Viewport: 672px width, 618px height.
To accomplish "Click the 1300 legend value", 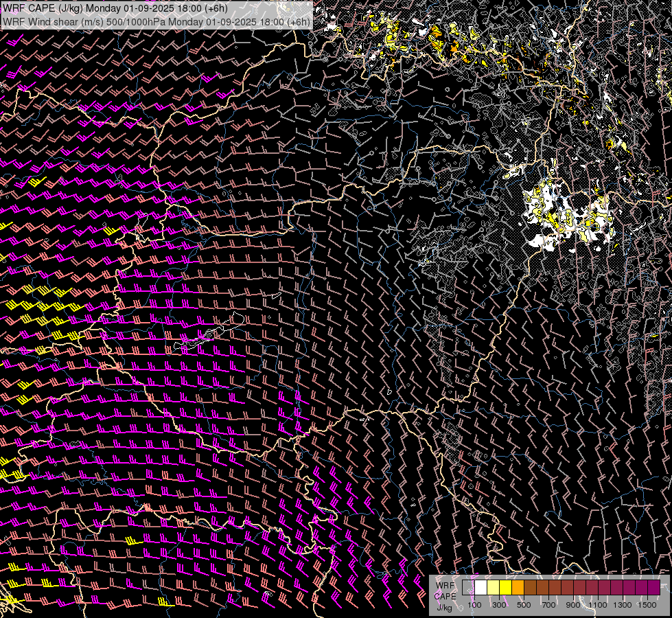I will [623, 605].
